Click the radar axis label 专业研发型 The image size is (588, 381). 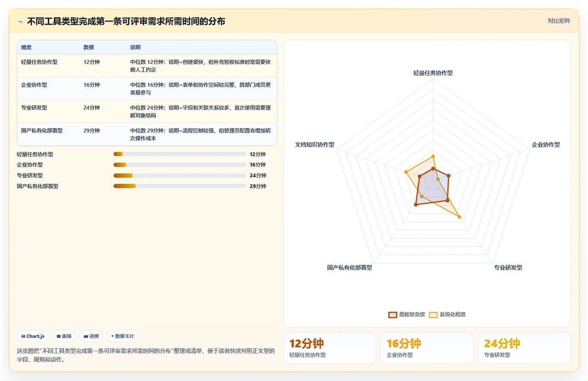pyautogui.click(x=508, y=268)
